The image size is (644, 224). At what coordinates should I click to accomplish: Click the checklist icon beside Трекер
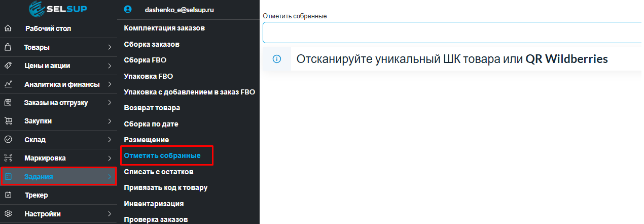[8, 195]
